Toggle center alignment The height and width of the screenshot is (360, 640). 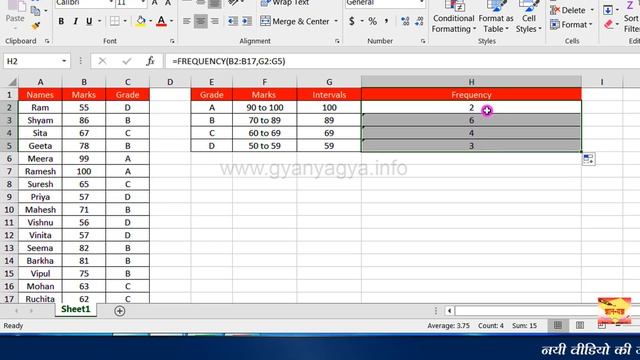click(200, 21)
